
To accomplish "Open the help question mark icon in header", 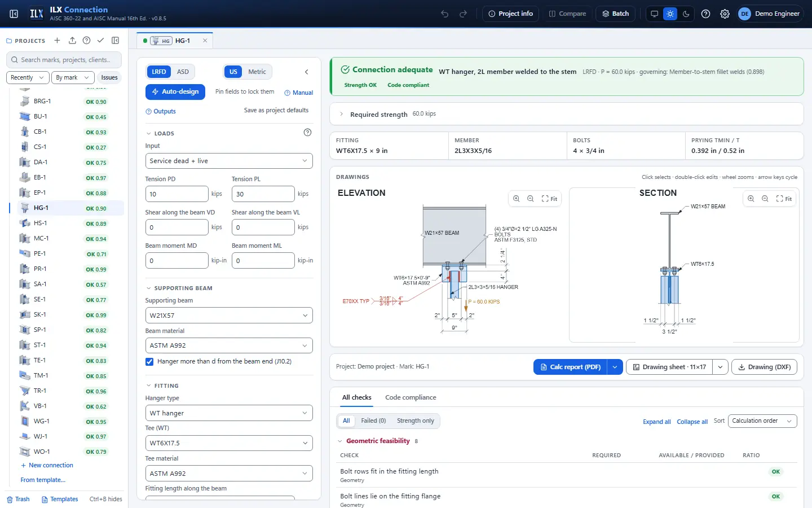I will tap(705, 14).
